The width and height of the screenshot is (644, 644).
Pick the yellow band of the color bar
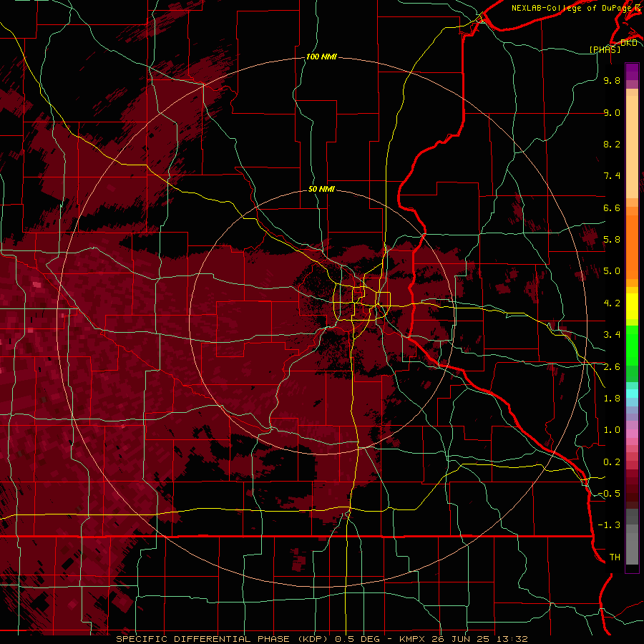[632, 306]
